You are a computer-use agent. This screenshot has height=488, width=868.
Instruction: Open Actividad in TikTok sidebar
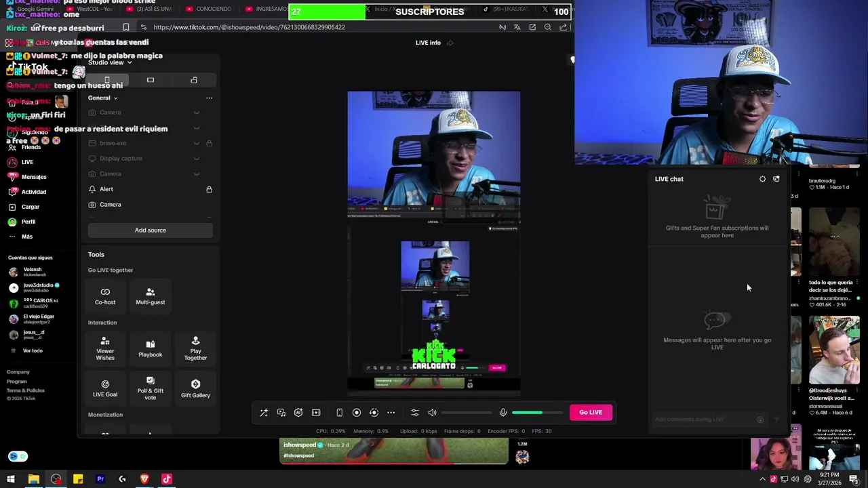[27, 192]
